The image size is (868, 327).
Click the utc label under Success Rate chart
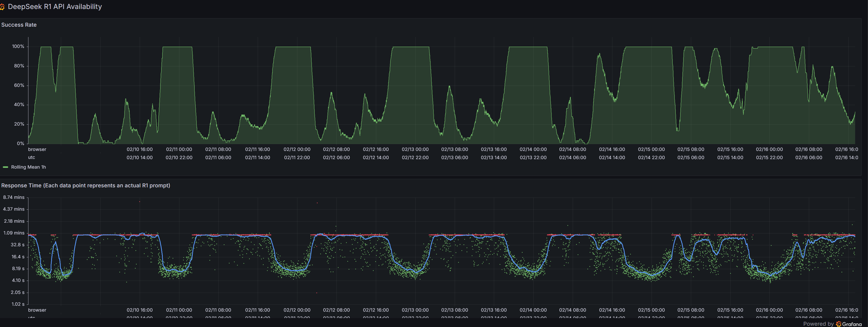[31, 157]
